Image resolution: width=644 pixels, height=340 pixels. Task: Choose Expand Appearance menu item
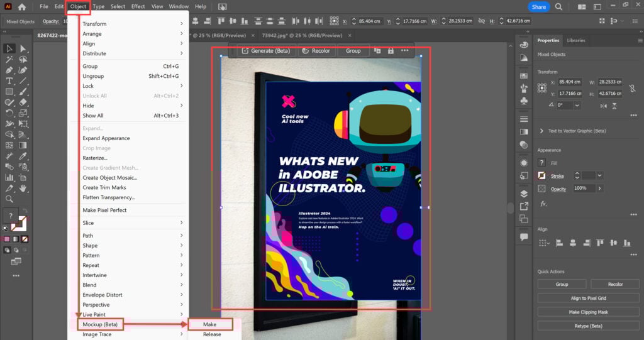point(106,138)
